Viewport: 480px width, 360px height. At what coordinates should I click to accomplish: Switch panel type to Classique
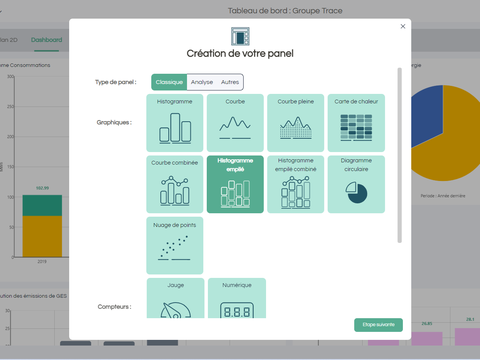coord(169,82)
